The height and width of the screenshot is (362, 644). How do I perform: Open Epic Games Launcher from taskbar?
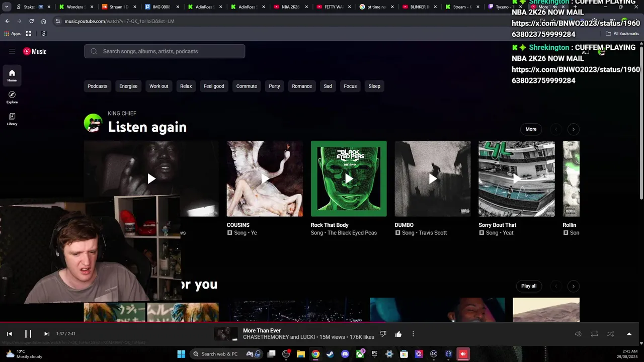tap(374, 354)
